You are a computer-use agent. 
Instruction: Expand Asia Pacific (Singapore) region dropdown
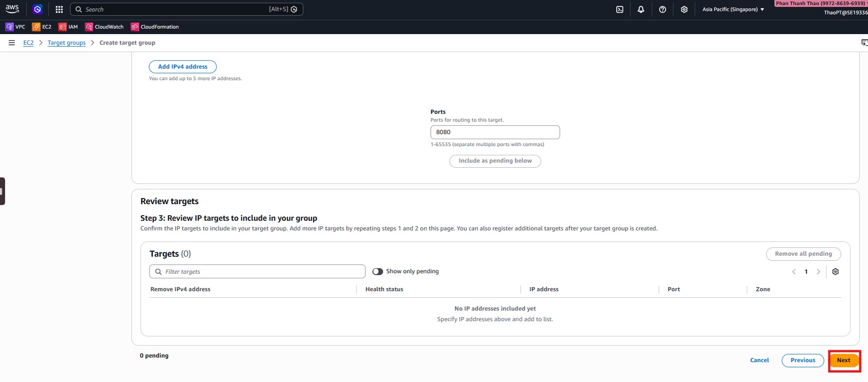tap(733, 9)
